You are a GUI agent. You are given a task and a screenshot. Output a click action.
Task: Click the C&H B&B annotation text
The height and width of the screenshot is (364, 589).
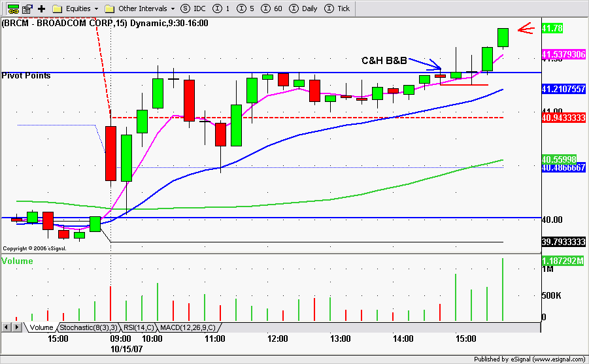click(384, 61)
